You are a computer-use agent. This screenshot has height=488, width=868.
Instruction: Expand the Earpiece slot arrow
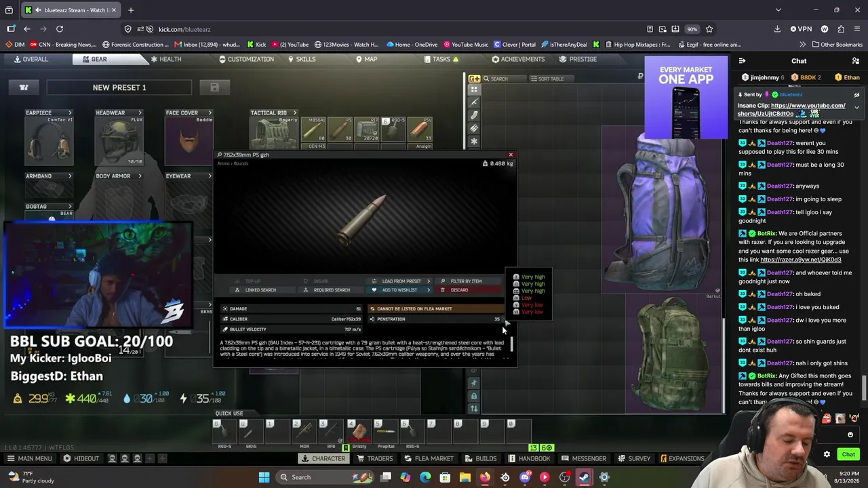click(69, 113)
